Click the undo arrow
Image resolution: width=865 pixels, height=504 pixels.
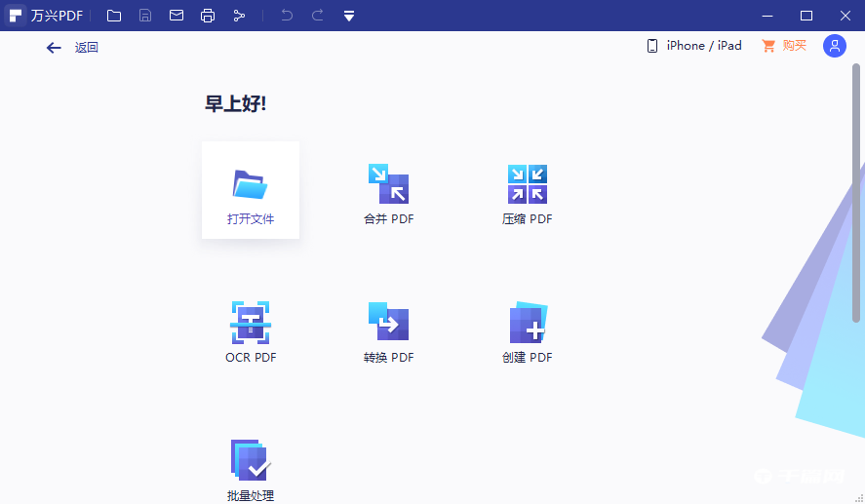[x=287, y=16]
